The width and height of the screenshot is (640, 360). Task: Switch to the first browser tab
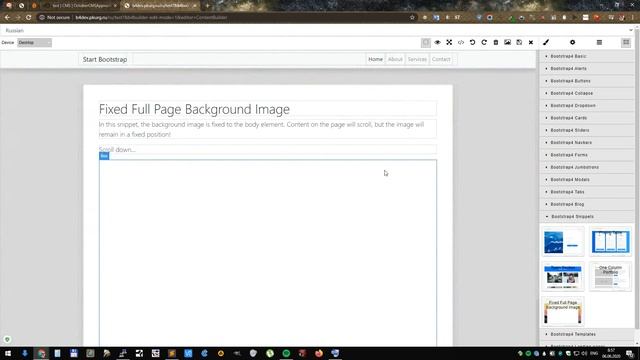point(80,6)
